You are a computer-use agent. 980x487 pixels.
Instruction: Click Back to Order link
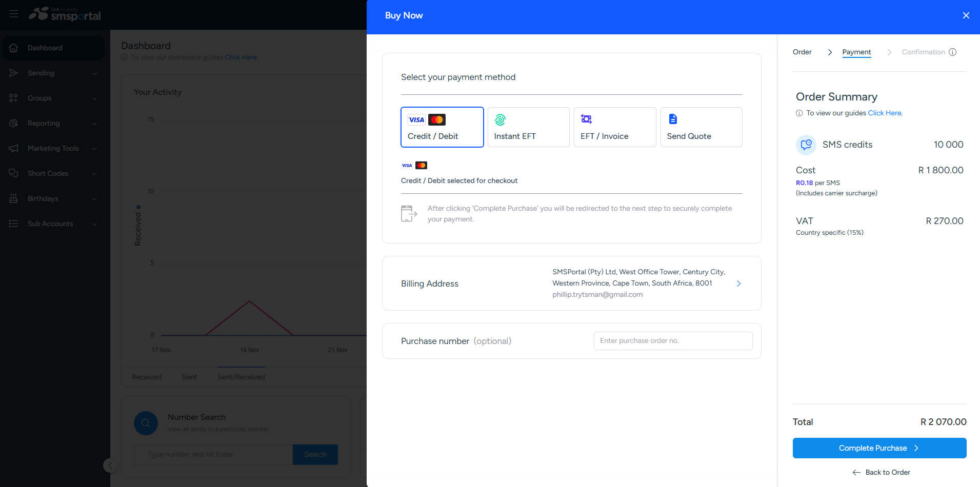pos(882,472)
